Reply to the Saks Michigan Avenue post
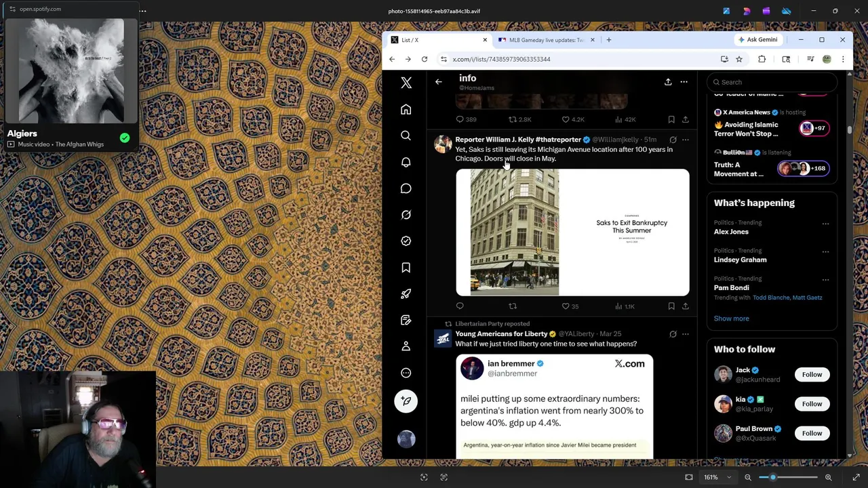Image resolution: width=868 pixels, height=488 pixels. pyautogui.click(x=460, y=306)
